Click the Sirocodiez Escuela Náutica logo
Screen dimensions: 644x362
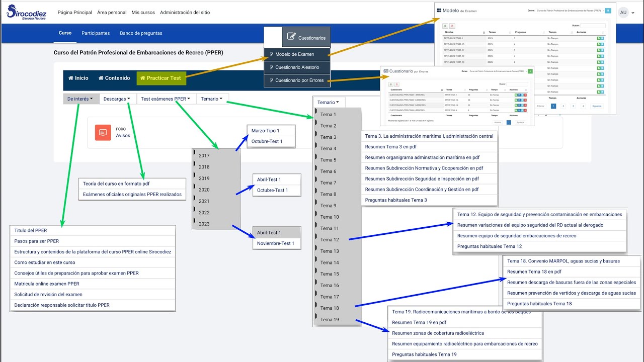[27, 12]
